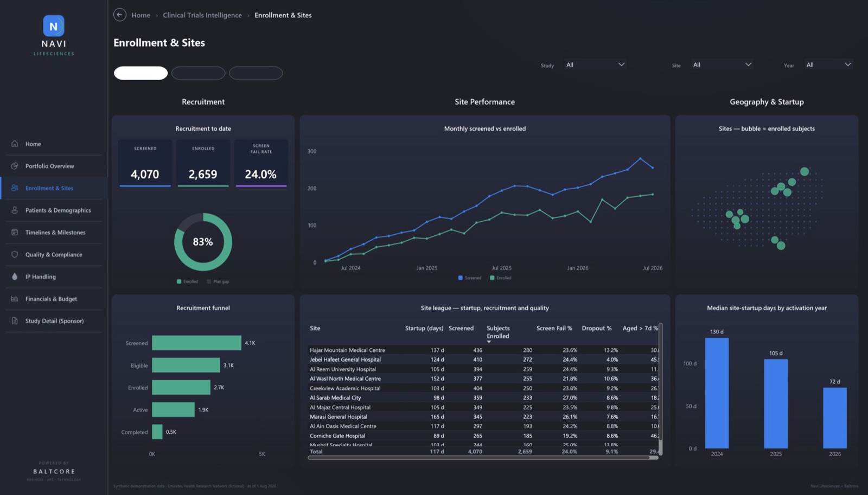Select the Corniche Gate Hospital row
The image size is (868, 495).
click(x=483, y=436)
